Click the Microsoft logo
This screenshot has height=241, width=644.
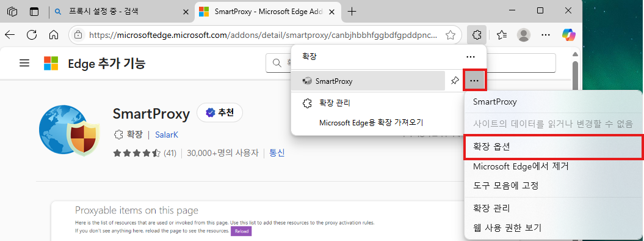click(51, 64)
